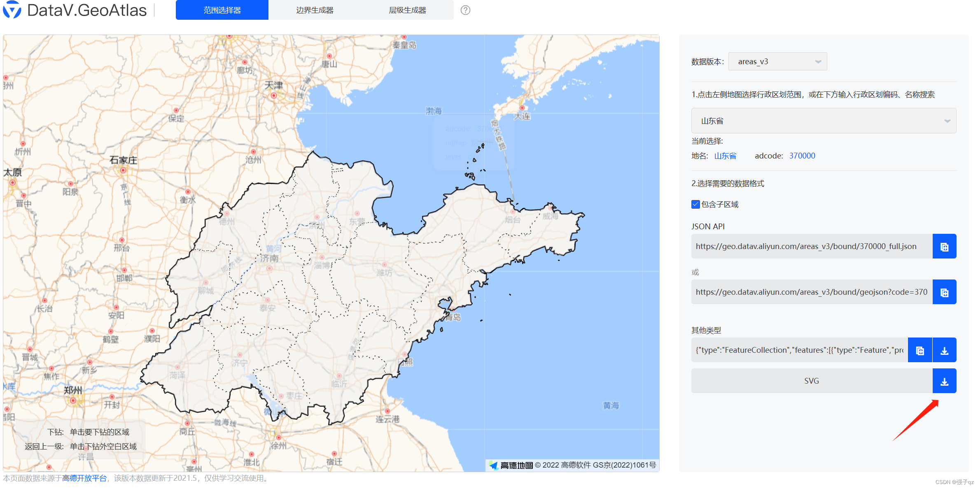Click the help question mark icon

pyautogui.click(x=465, y=10)
